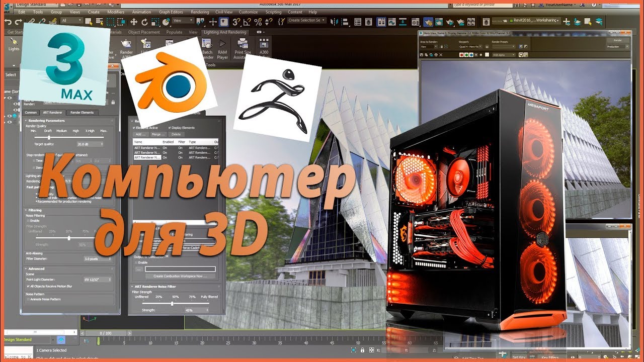Screen dimensions: 644x362
Task: Select the Move transform tool
Action: [134, 22]
